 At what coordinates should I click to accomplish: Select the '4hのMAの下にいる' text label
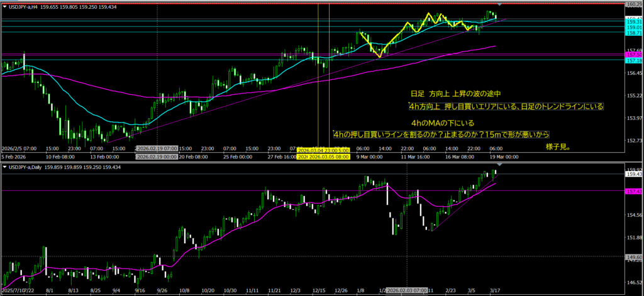pos(442,123)
